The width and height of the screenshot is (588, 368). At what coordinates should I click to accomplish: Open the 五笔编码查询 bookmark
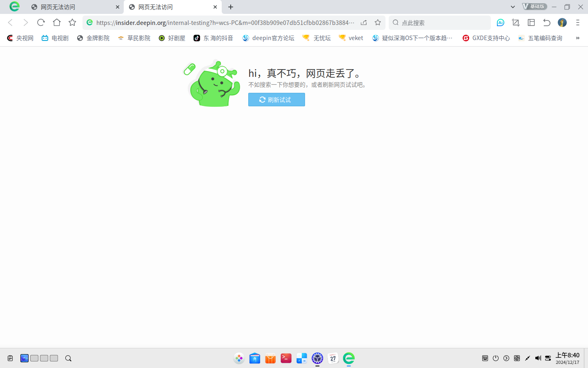(x=540, y=38)
